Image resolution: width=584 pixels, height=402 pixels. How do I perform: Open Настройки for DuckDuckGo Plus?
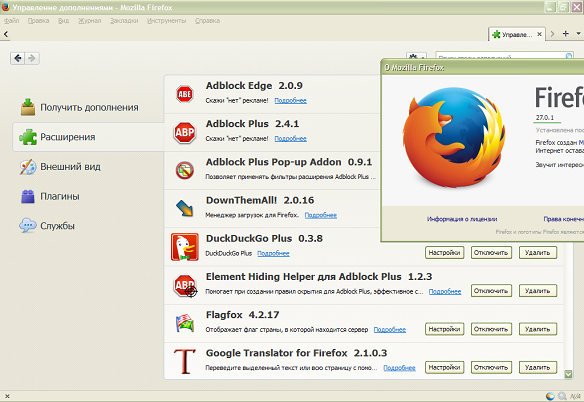(x=444, y=253)
